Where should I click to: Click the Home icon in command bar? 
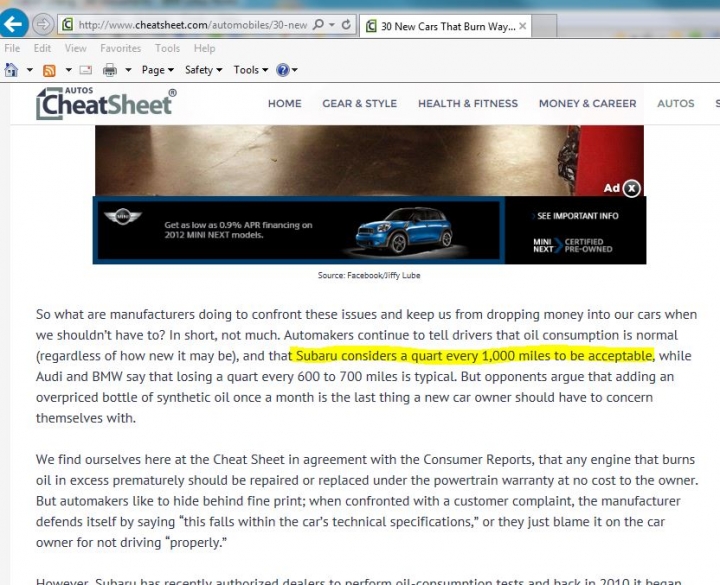point(11,70)
